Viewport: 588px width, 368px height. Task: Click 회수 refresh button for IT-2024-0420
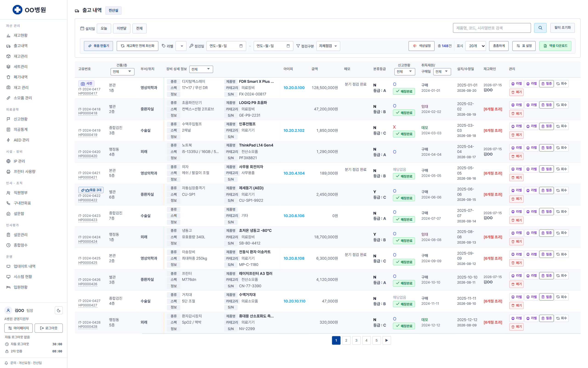pyautogui.click(x=561, y=148)
